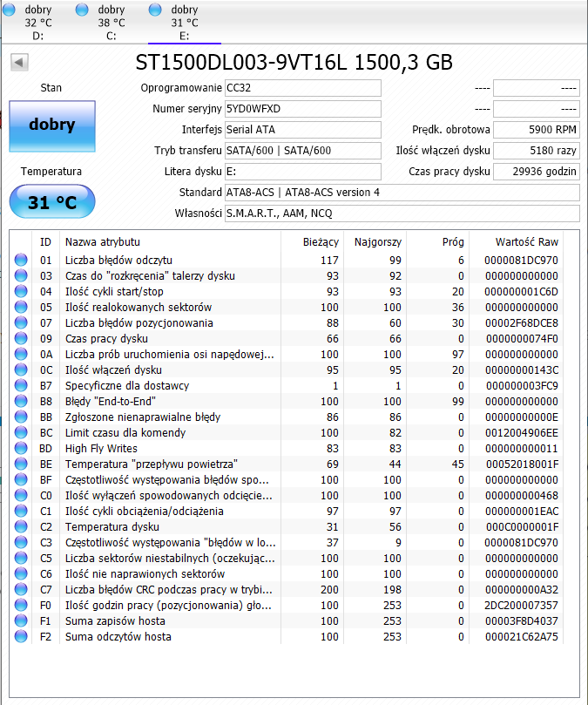The width and height of the screenshot is (588, 705).
Task: Click the status dot for attribute B8
Action: click(21, 401)
